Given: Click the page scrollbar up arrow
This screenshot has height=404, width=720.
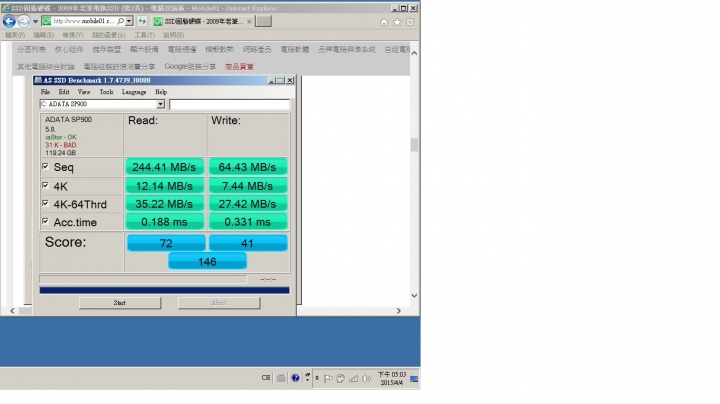Looking at the screenshot, I should tap(414, 53).
